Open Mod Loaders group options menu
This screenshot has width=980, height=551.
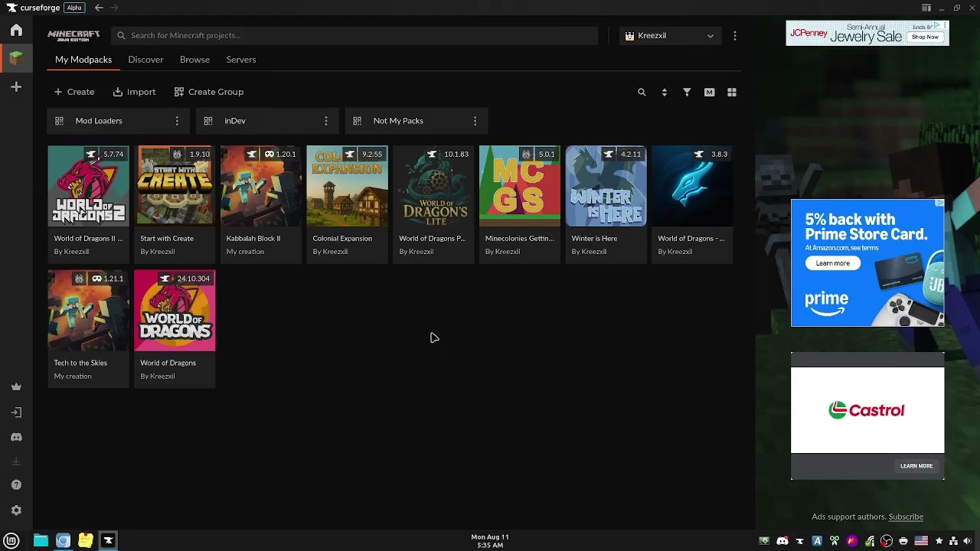point(177,121)
